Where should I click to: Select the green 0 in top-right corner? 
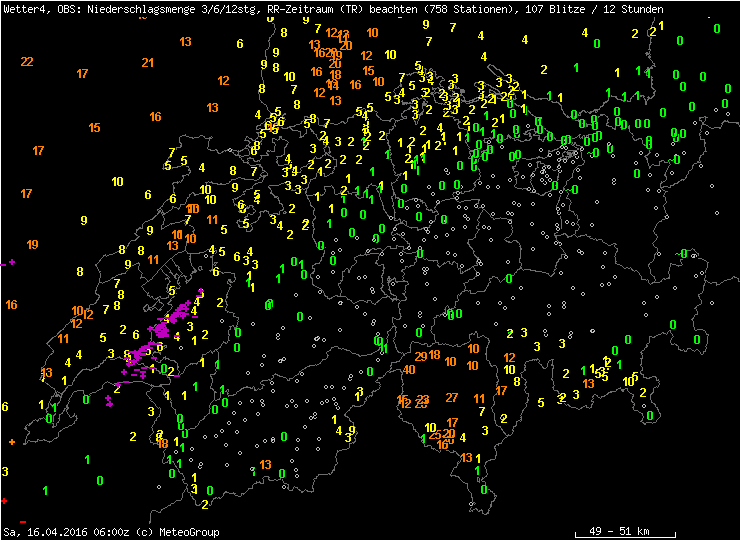pyautogui.click(x=717, y=28)
